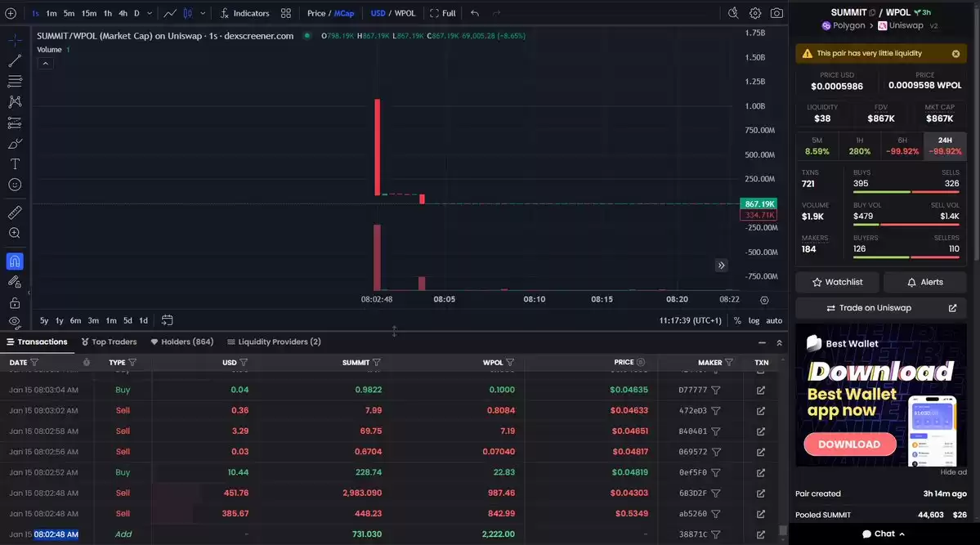Set the chart range to 1d
The height and width of the screenshot is (545, 980).
[143, 320]
